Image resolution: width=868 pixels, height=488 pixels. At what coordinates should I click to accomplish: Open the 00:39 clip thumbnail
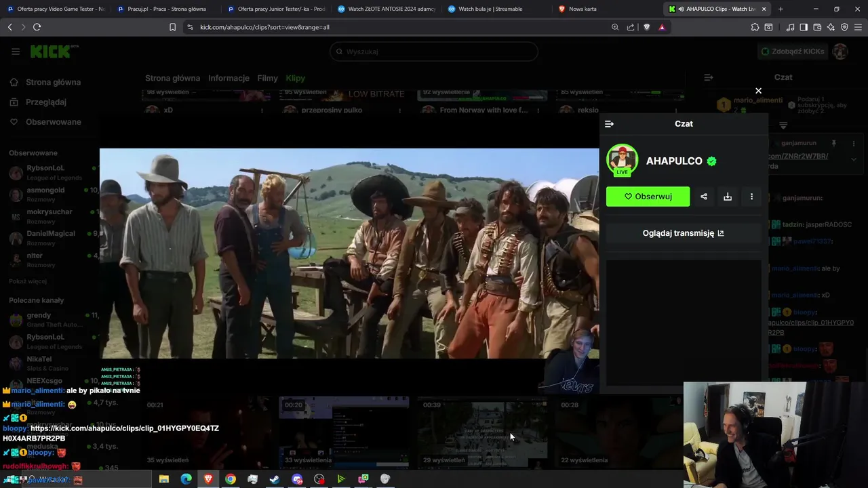(481, 432)
